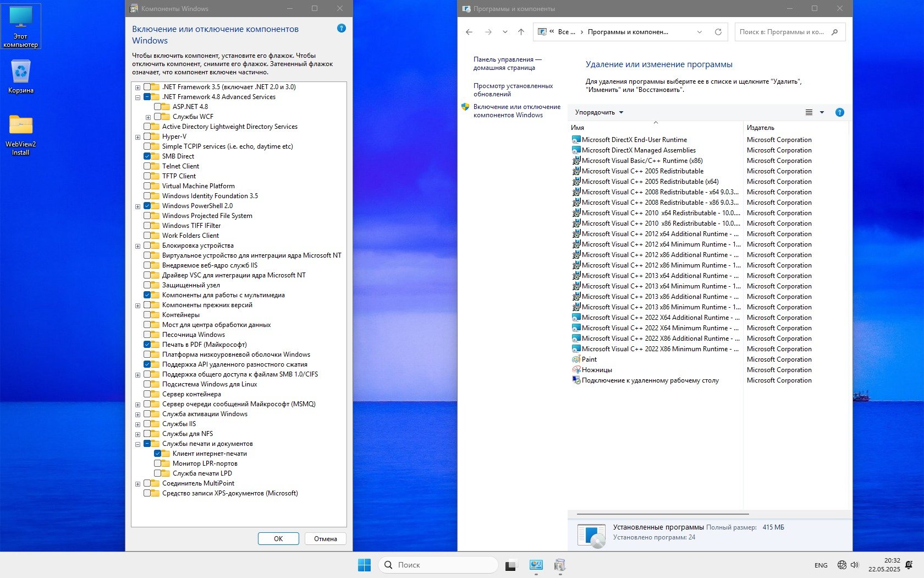Viewport: 924px width, 578px height.
Task: Sort list by Издатель column header
Action: coord(761,128)
